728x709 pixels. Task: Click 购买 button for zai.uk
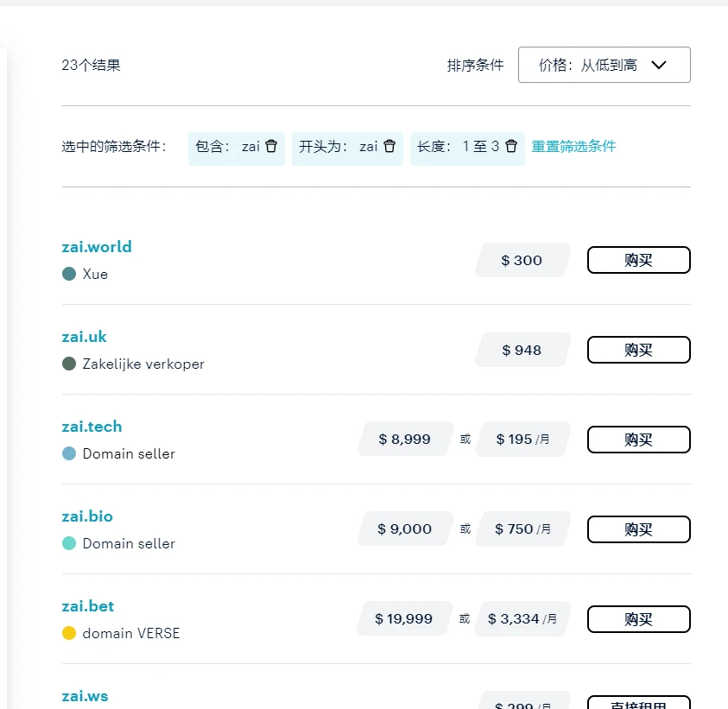tap(638, 350)
